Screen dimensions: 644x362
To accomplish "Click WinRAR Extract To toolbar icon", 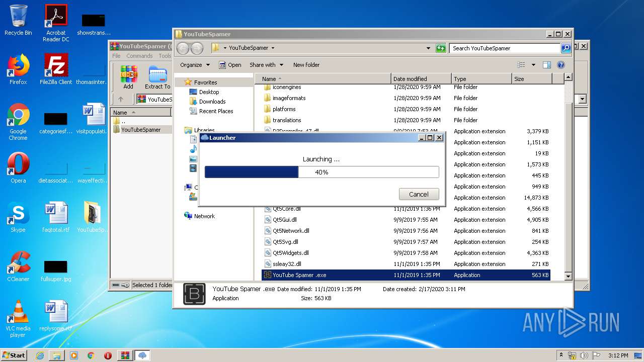I will pyautogui.click(x=157, y=77).
